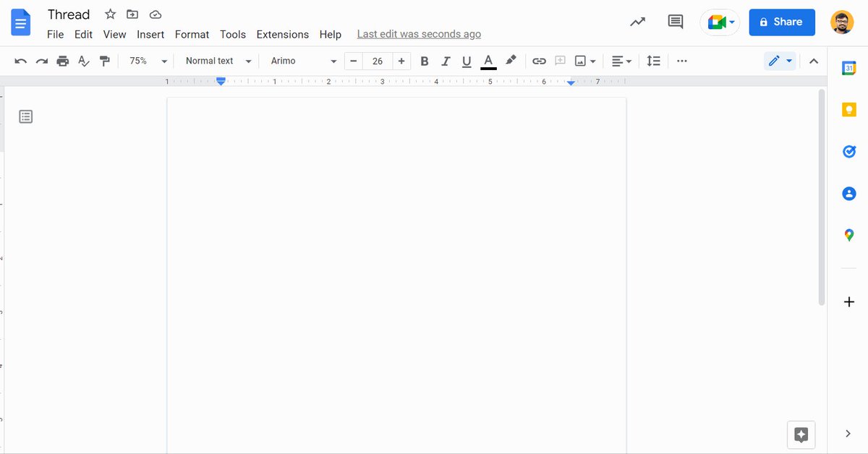Screen dimensions: 868x454
Task: Open Google Maps side panel icon
Action: click(849, 236)
